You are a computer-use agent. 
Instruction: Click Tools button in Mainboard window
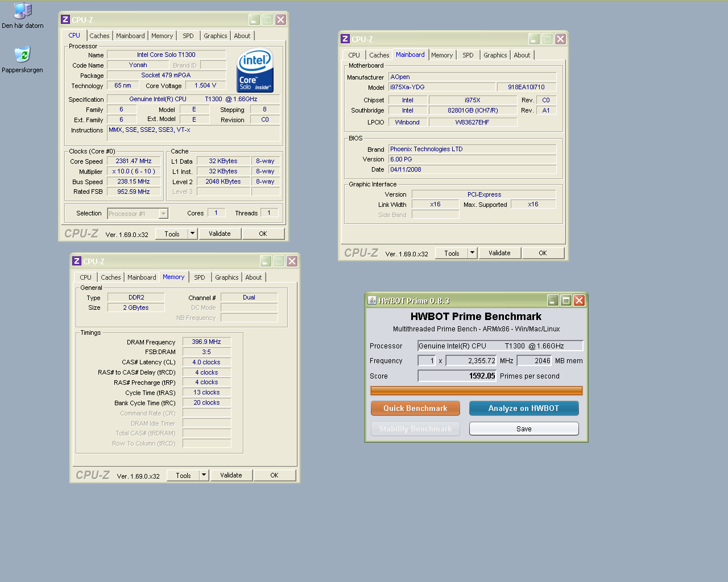click(452, 253)
